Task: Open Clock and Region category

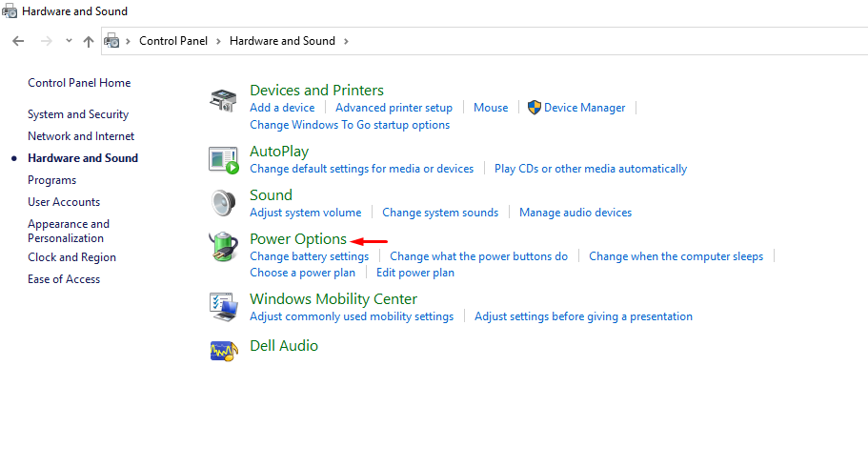Action: (x=72, y=257)
